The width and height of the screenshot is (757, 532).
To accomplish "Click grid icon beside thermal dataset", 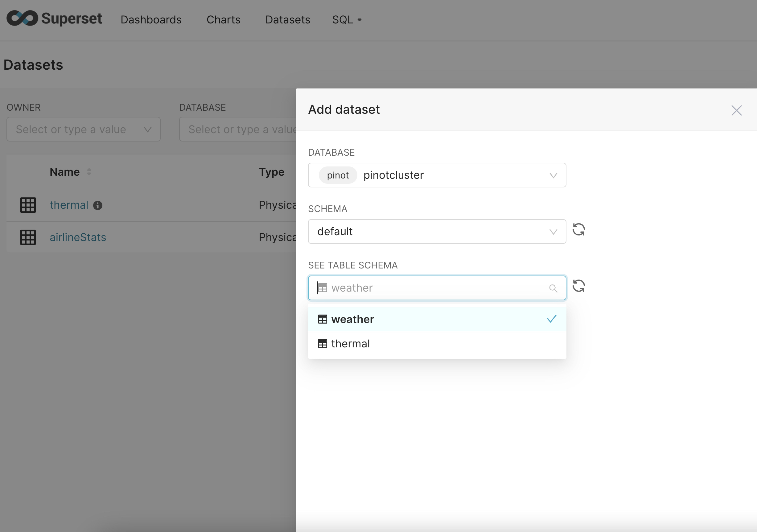I will click(28, 205).
